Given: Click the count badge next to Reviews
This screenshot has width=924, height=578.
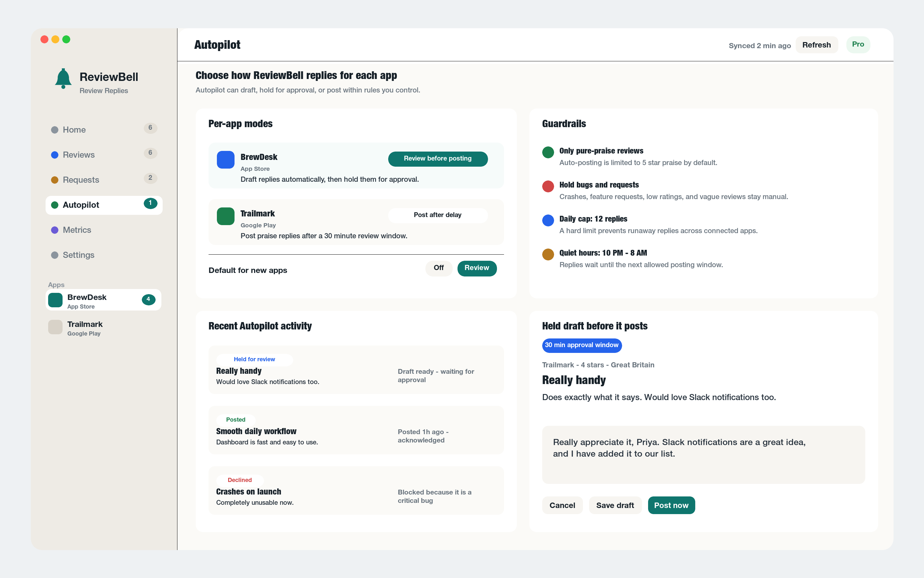Looking at the screenshot, I should point(150,153).
